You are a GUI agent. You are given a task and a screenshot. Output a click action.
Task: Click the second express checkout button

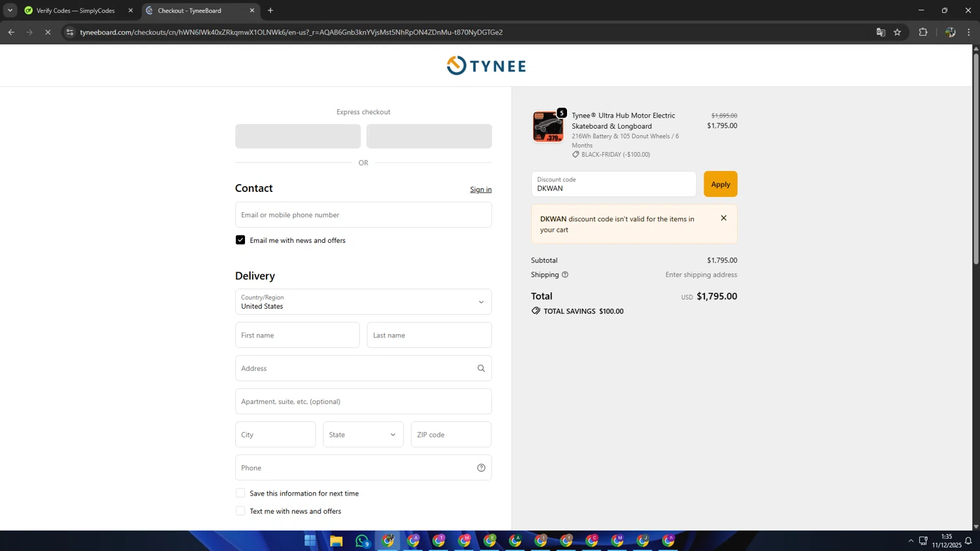(x=429, y=136)
